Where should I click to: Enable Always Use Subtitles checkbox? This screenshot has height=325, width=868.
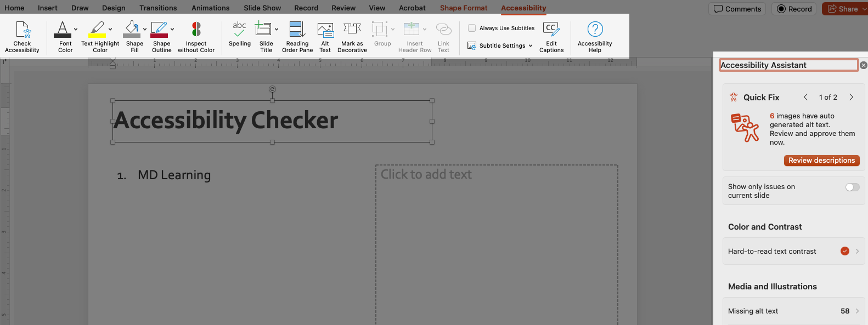472,28
